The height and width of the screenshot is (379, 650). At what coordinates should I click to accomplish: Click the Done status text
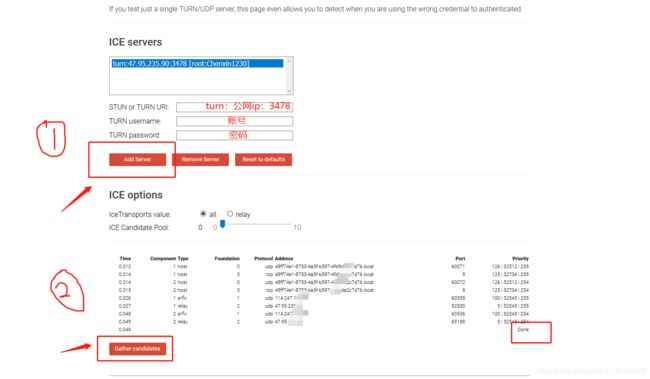523,330
